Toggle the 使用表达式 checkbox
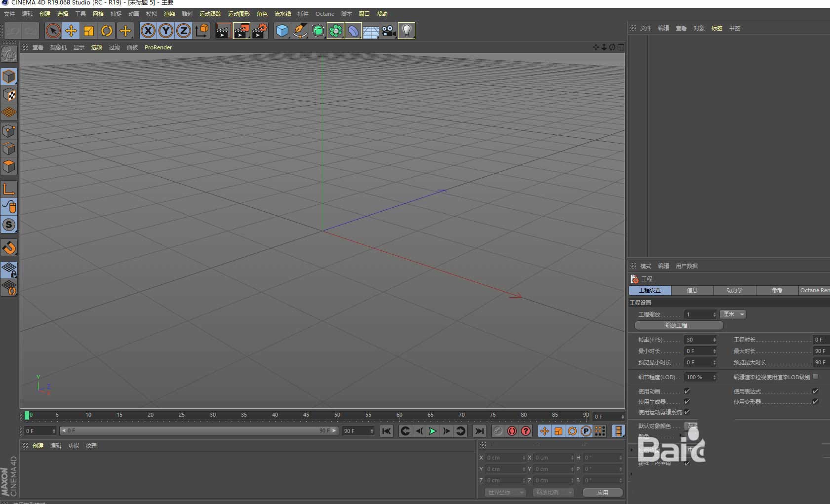 [815, 391]
